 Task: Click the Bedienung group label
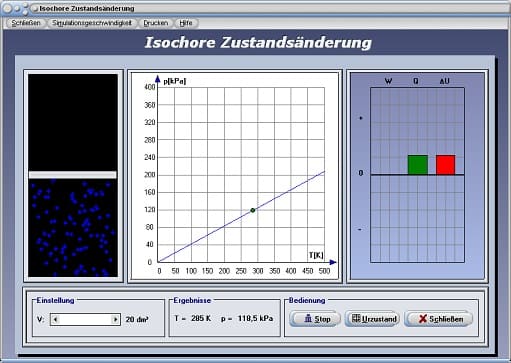coord(307,300)
